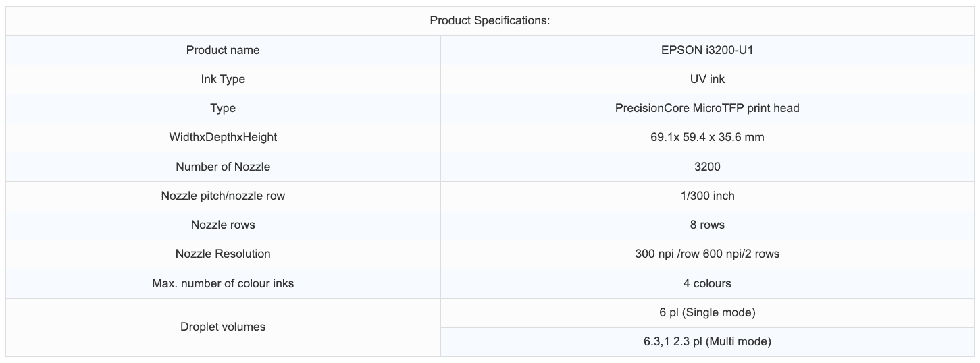Click the 1/300 inch value
The image size is (980, 363).
coord(707,196)
